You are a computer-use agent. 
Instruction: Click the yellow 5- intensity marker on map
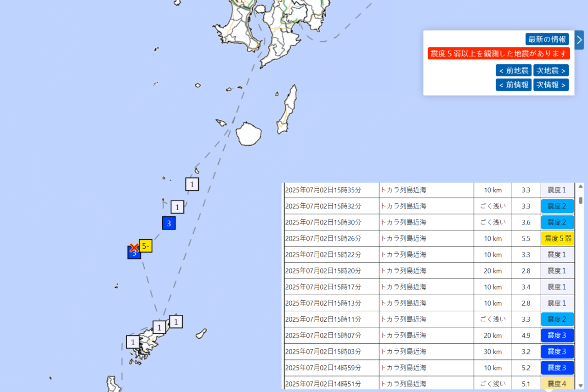[x=146, y=246]
